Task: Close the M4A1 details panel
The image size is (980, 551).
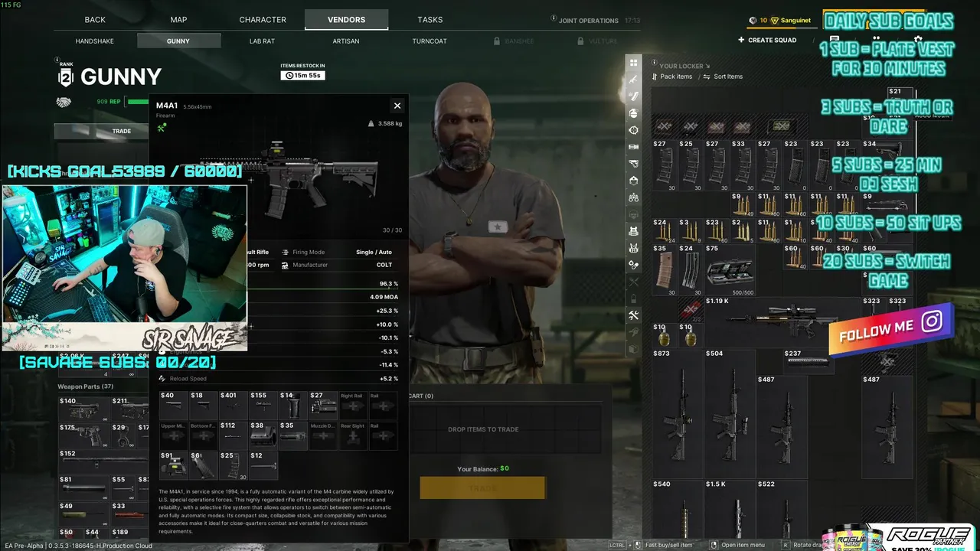Action: coord(397,106)
